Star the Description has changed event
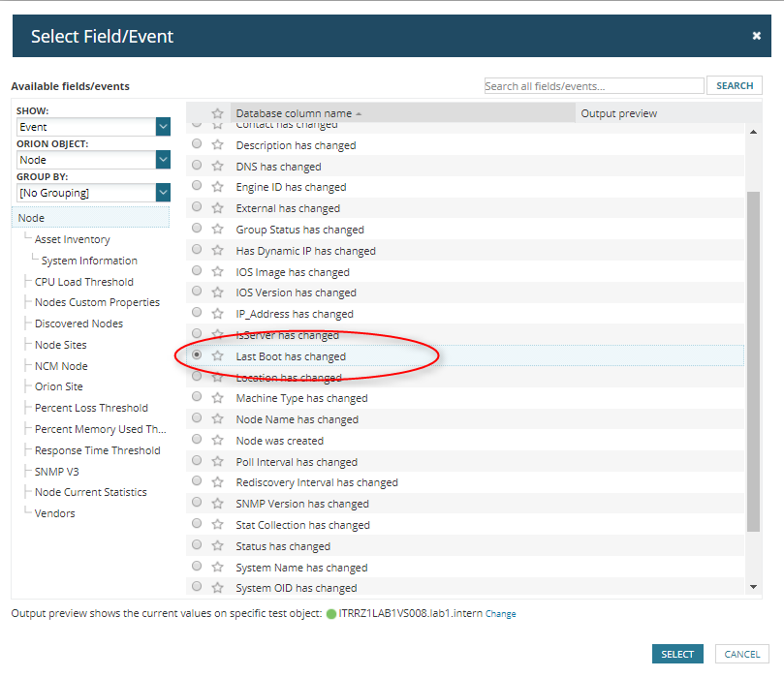Viewport: 784px width, 678px height. tap(217, 145)
